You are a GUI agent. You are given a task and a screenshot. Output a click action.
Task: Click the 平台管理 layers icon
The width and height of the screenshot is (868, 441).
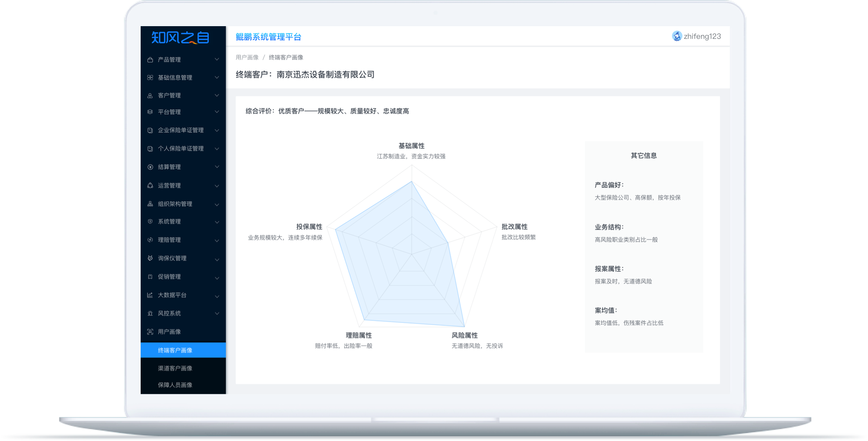(x=150, y=112)
